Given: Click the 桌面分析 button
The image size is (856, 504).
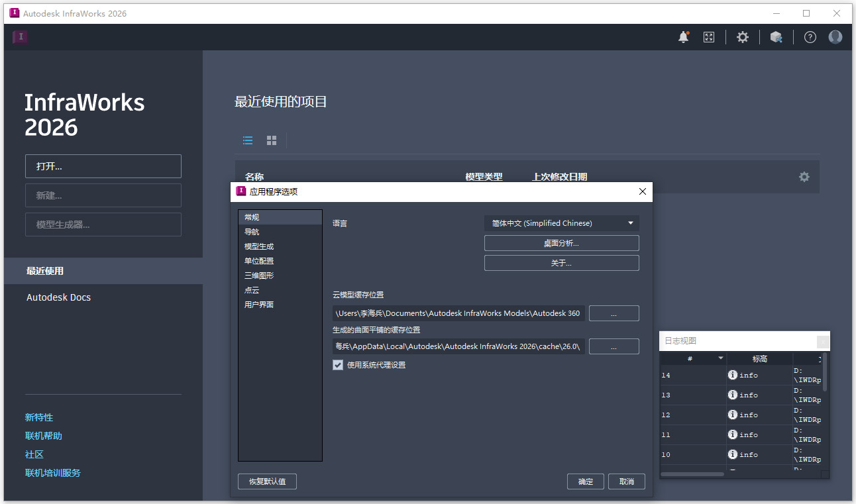Looking at the screenshot, I should tap(561, 243).
